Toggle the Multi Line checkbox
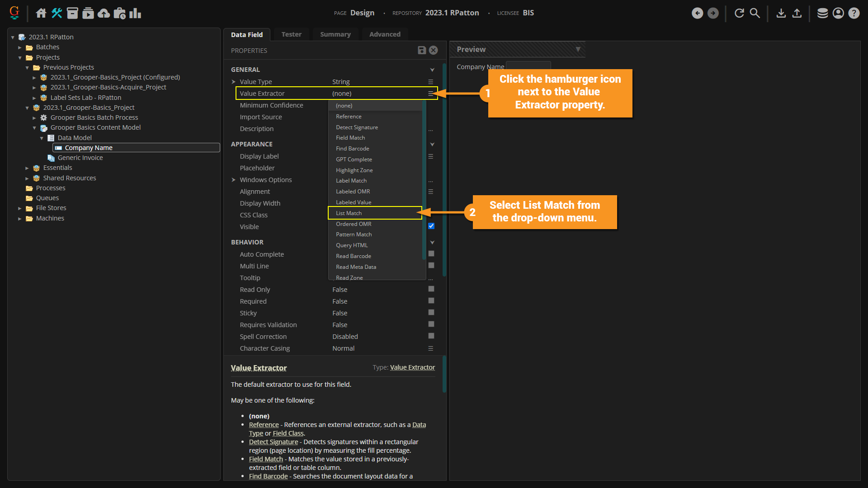The image size is (868, 488). point(431,266)
